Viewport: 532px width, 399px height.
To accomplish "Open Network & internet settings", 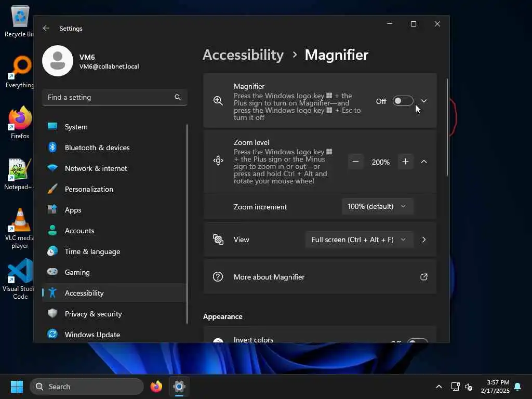I will click(114, 168).
